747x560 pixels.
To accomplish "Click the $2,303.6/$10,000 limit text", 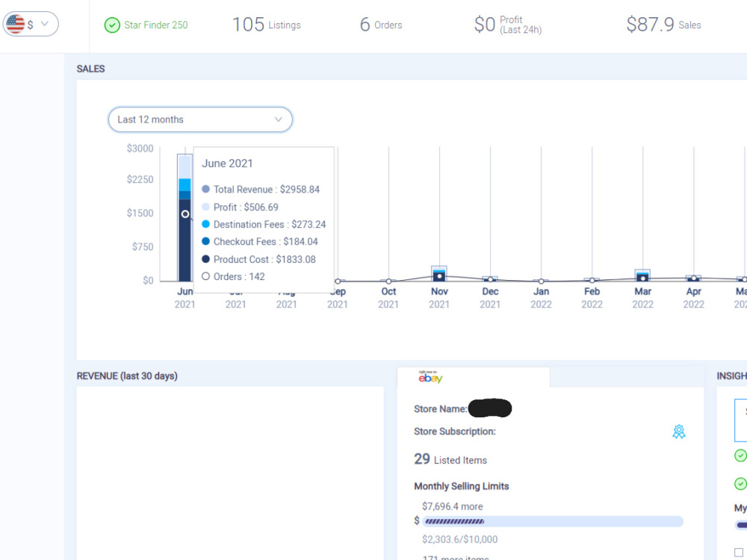I will 459,539.
